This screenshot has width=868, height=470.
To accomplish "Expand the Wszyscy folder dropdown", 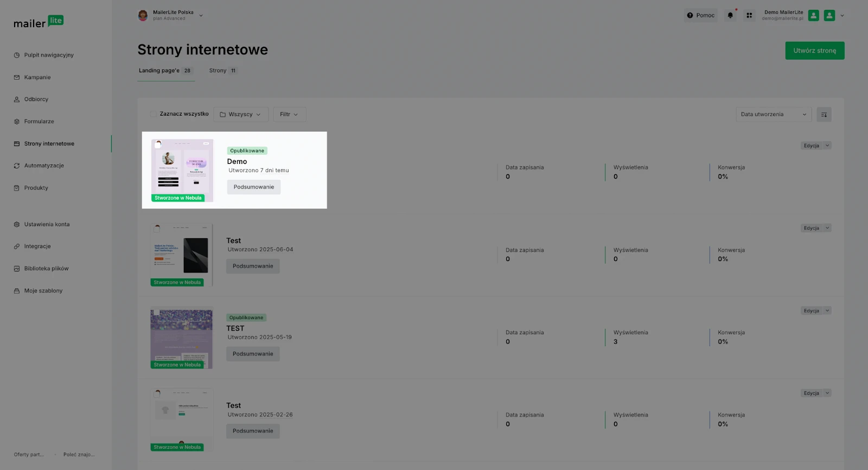I will [x=240, y=115].
